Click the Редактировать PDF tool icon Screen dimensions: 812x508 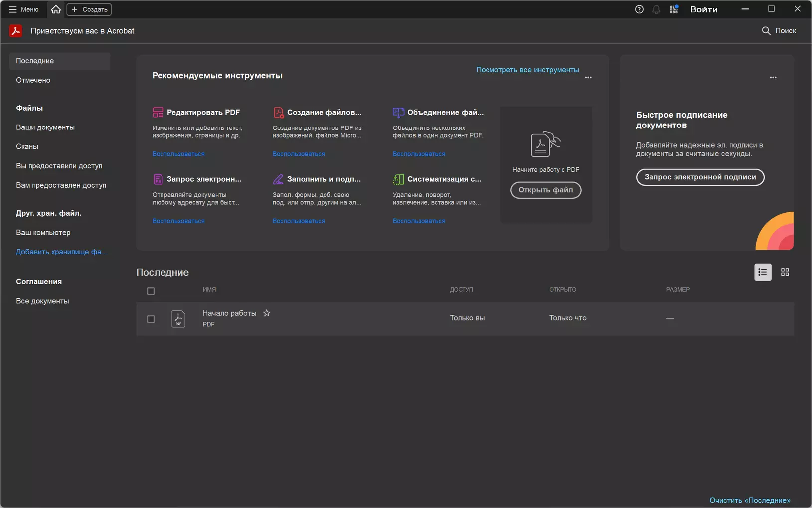coord(158,113)
